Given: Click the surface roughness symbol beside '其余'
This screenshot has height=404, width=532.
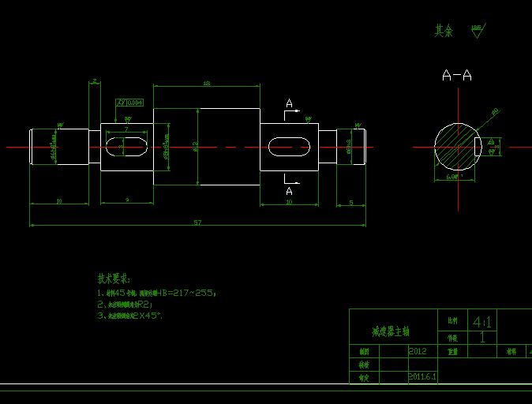Looking at the screenshot, I should pyautogui.click(x=478, y=31).
